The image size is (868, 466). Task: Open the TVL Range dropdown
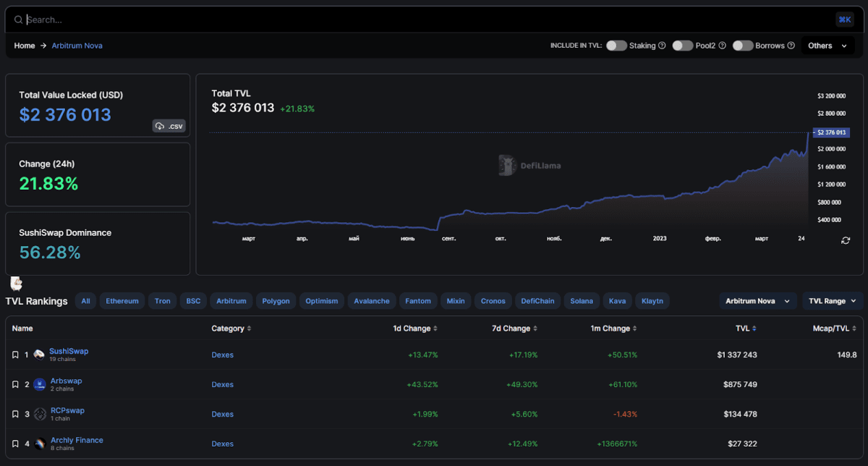click(x=832, y=301)
